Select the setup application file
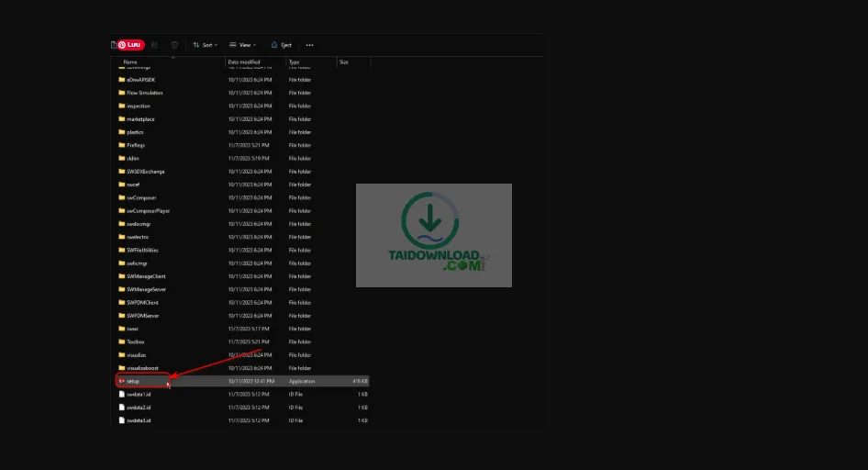 133,381
